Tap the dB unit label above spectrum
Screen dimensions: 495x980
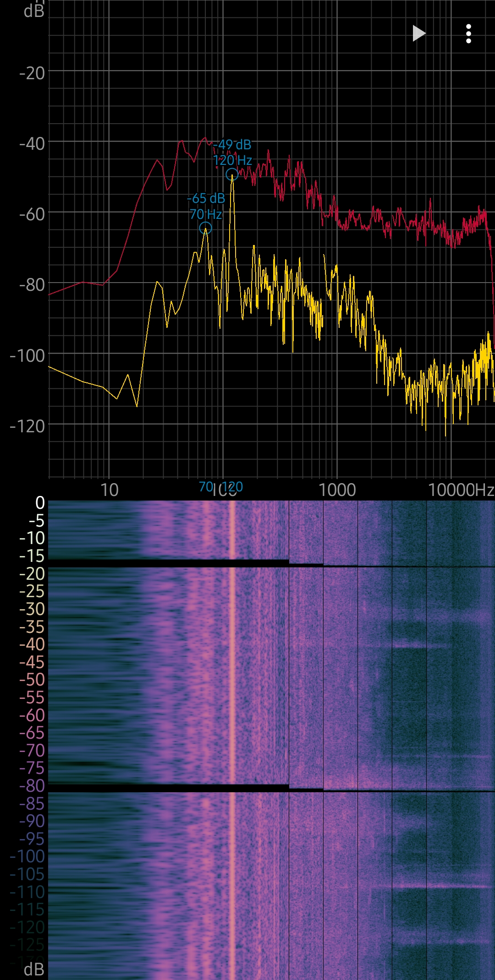[x=34, y=11]
